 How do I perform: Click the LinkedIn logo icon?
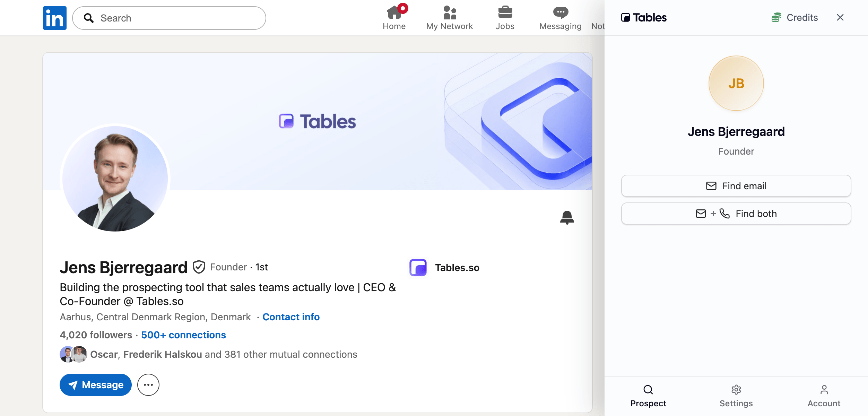click(x=55, y=18)
